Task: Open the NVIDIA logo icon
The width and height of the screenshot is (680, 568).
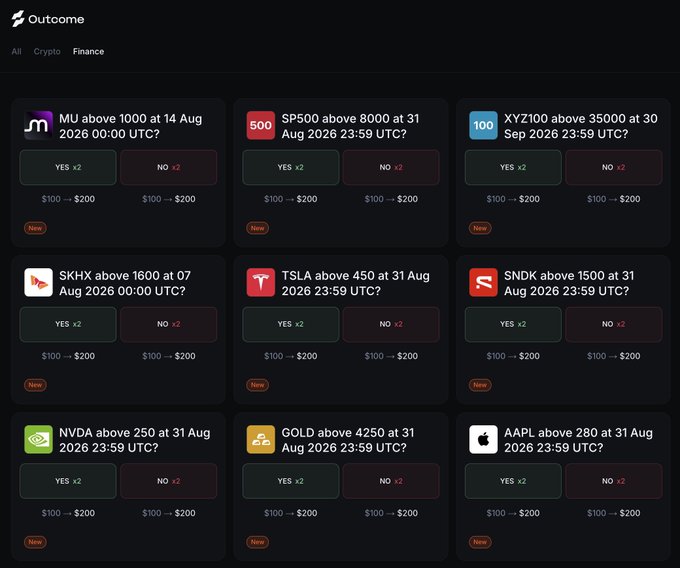Action: [x=39, y=439]
